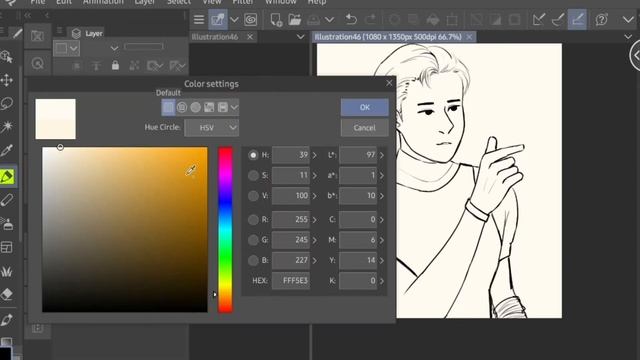Open the Layer menu
This screenshot has width=640, height=360.
pyautogui.click(x=145, y=2)
